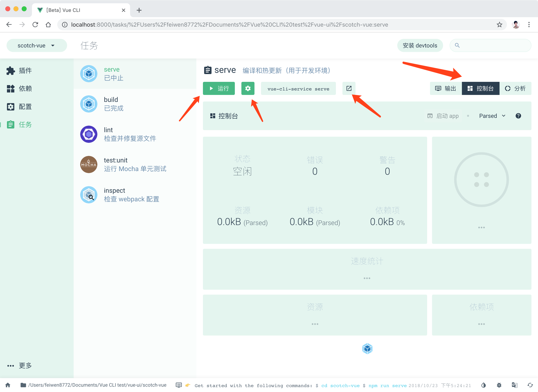Click the browser home button
The height and width of the screenshot is (392, 538).
48,24
